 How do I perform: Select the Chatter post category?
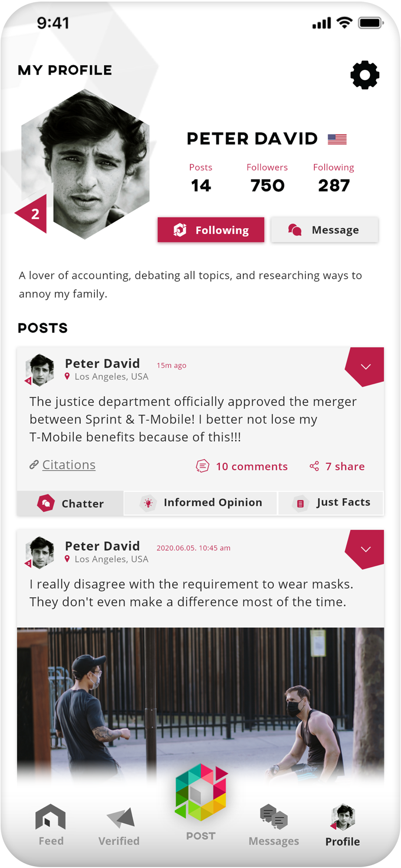click(x=70, y=503)
